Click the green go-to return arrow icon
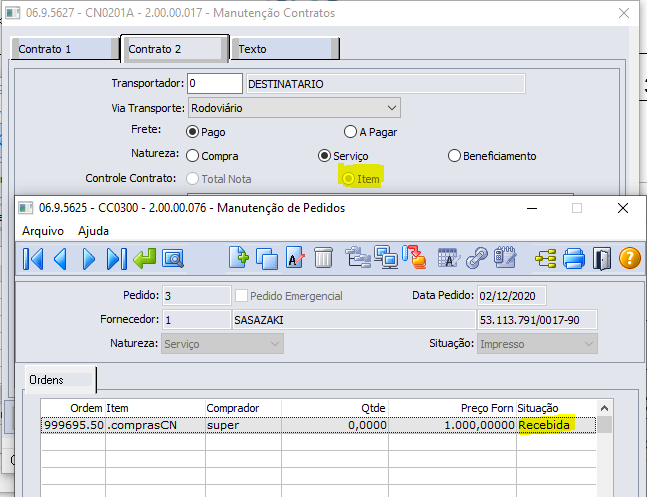Viewport: 647px width, 497px height. [144, 259]
